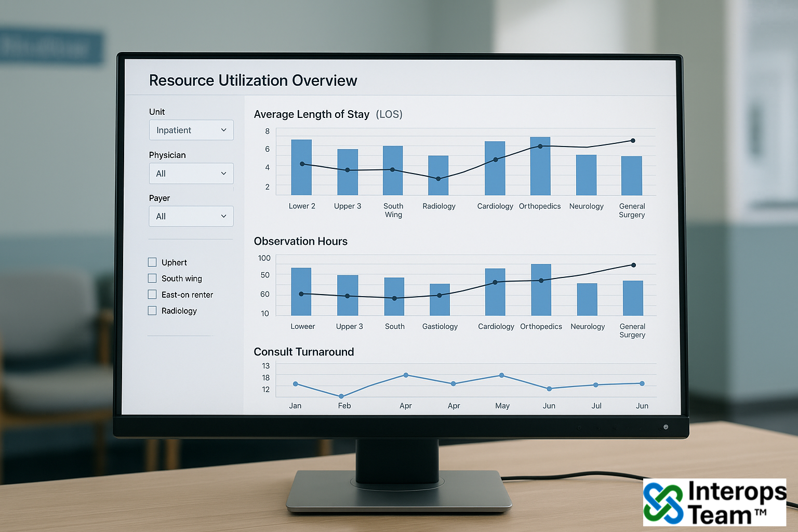Click the Unit filter label
This screenshot has width=798, height=532.
(157, 112)
